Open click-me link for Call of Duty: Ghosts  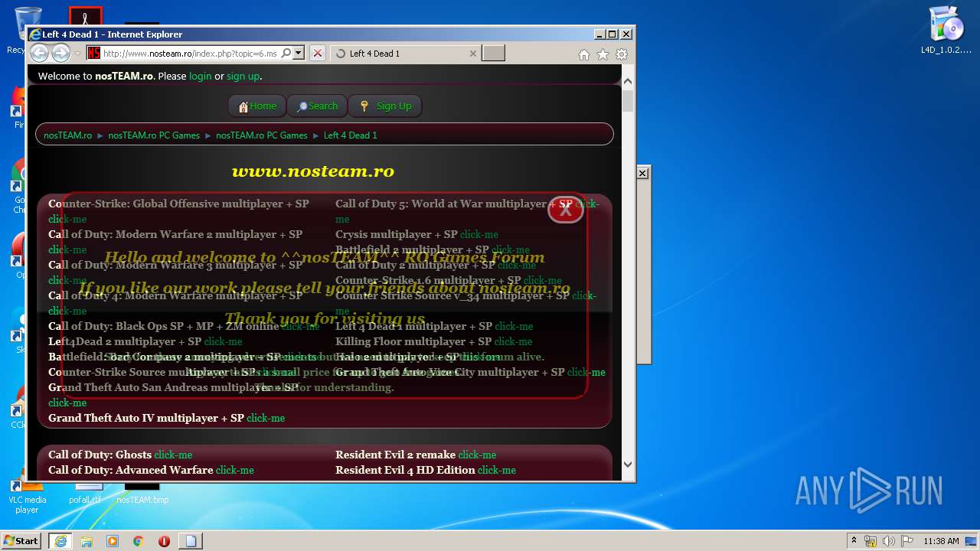pyautogui.click(x=173, y=455)
